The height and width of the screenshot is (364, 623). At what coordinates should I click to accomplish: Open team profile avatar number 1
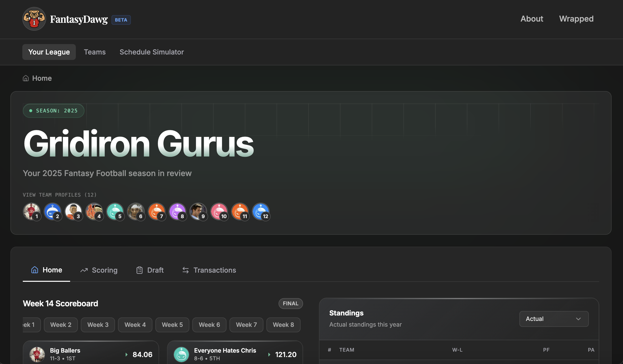(x=32, y=211)
